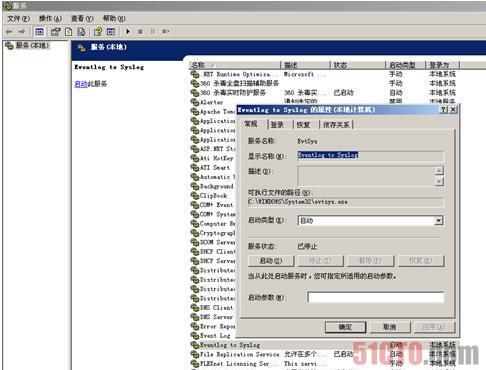Click the forward arrow toolbar icon
The width and height of the screenshot is (486, 370).
tap(22, 32)
